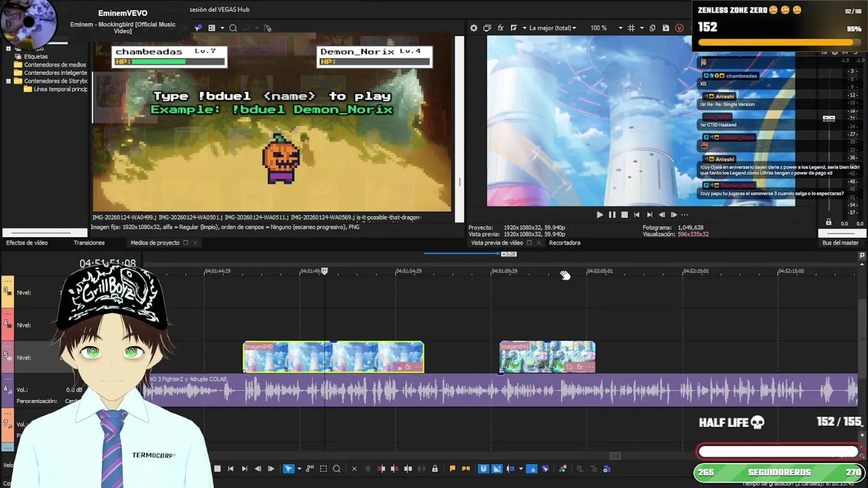The height and width of the screenshot is (488, 868).
Task: Save preview snapshot to file
Action: tap(666, 28)
